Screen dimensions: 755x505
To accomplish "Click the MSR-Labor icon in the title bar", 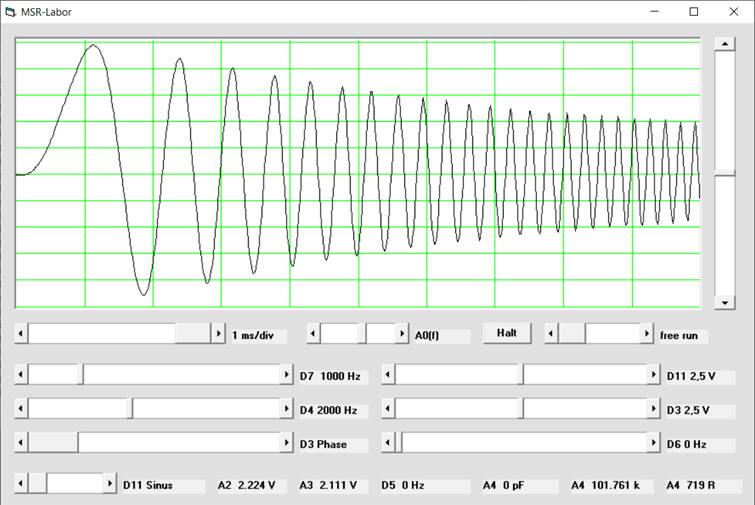I will point(10,12).
